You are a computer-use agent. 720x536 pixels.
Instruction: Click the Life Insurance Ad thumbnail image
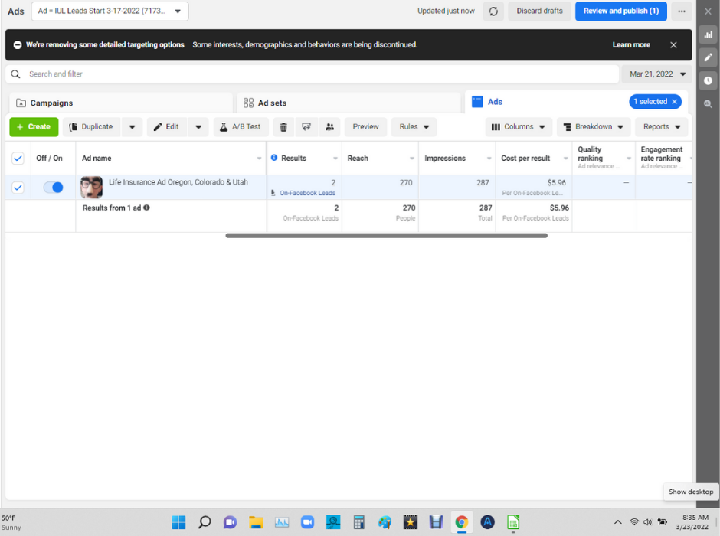[x=91, y=187]
